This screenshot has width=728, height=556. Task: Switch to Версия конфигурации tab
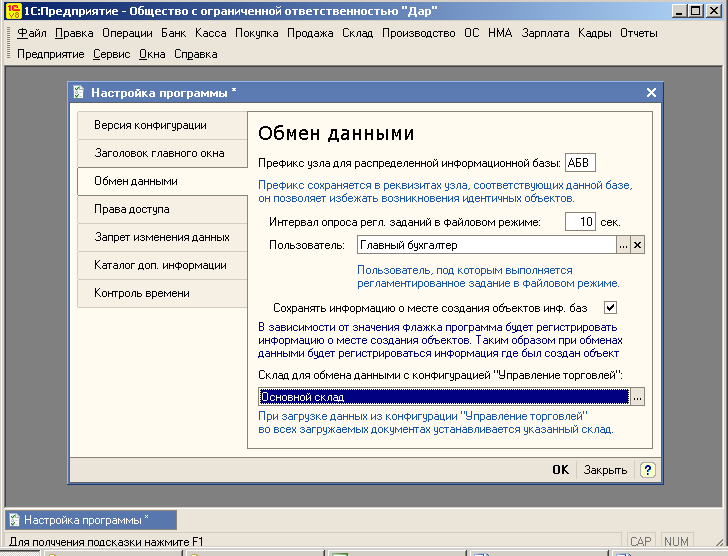point(162,125)
